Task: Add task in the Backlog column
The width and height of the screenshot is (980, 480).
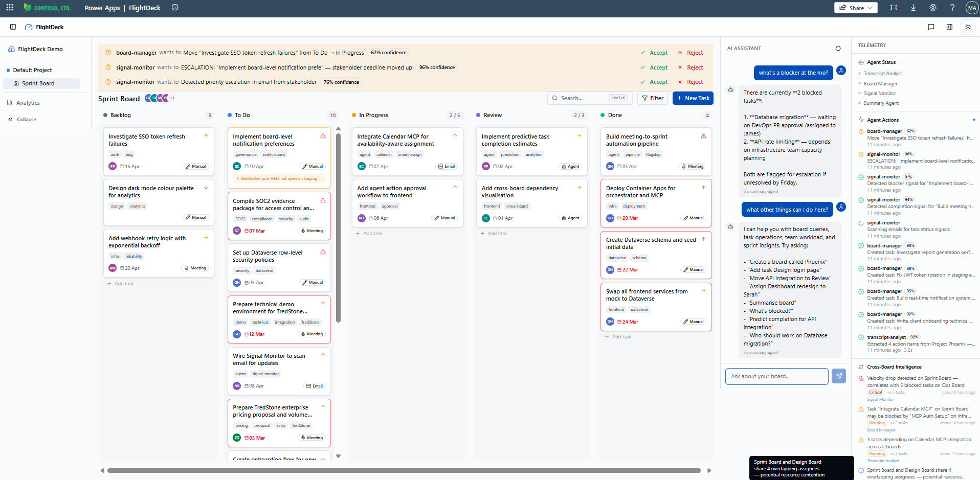Action: pos(121,284)
